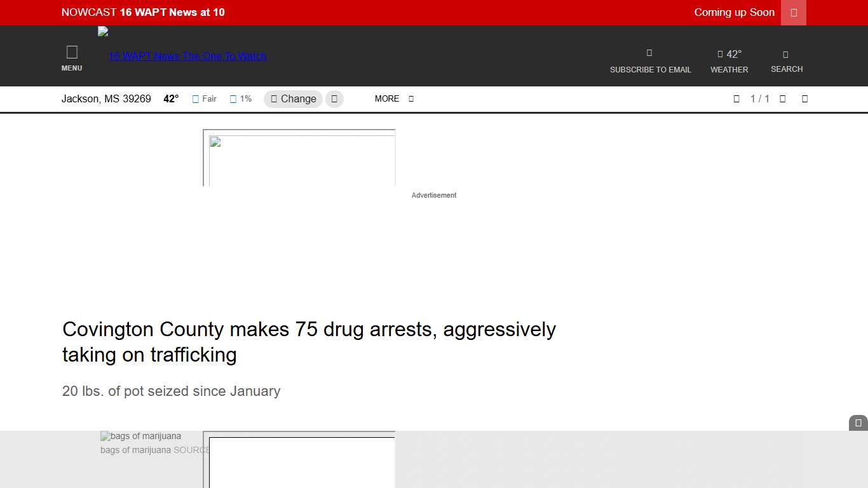
Task: Click the 1% precipitation icon
Action: click(x=233, y=99)
